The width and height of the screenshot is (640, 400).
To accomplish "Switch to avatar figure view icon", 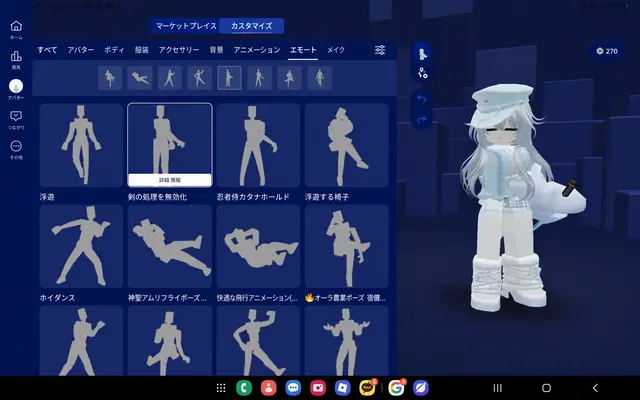I will tap(422, 53).
